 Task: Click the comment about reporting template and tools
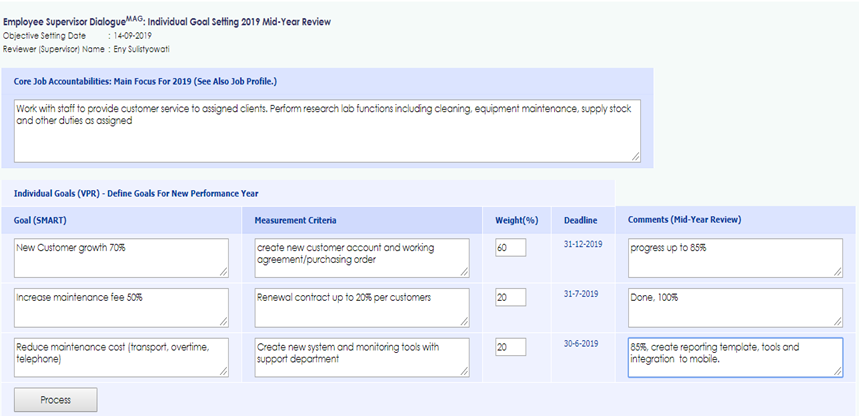pyautogui.click(x=734, y=357)
